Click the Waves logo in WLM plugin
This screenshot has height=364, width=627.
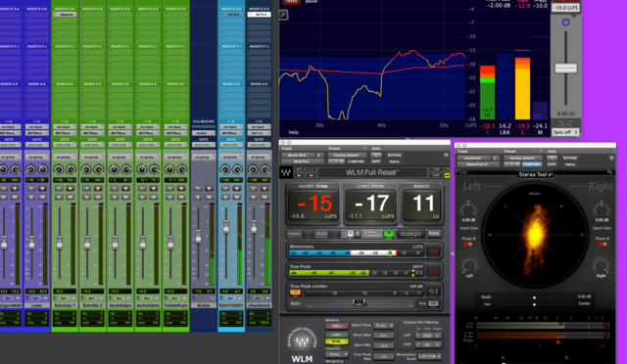coord(285,173)
